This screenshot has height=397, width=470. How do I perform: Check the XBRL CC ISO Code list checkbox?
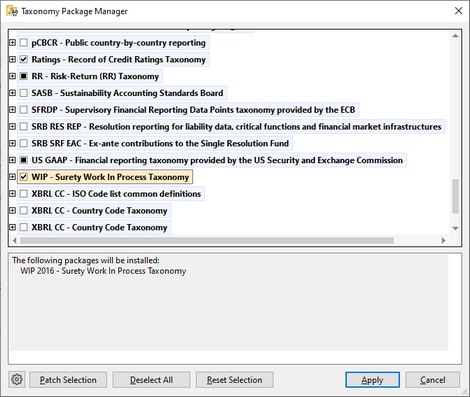coord(23,194)
